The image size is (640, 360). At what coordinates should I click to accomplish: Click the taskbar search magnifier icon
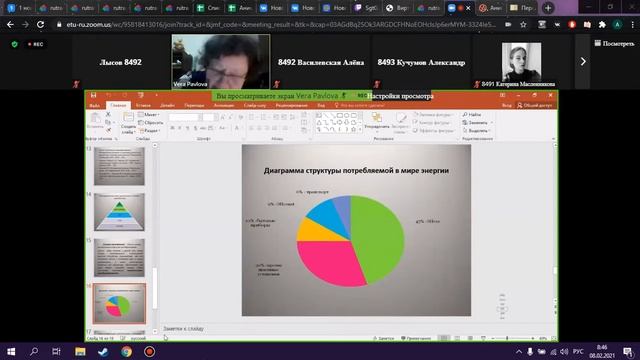pos(34,351)
